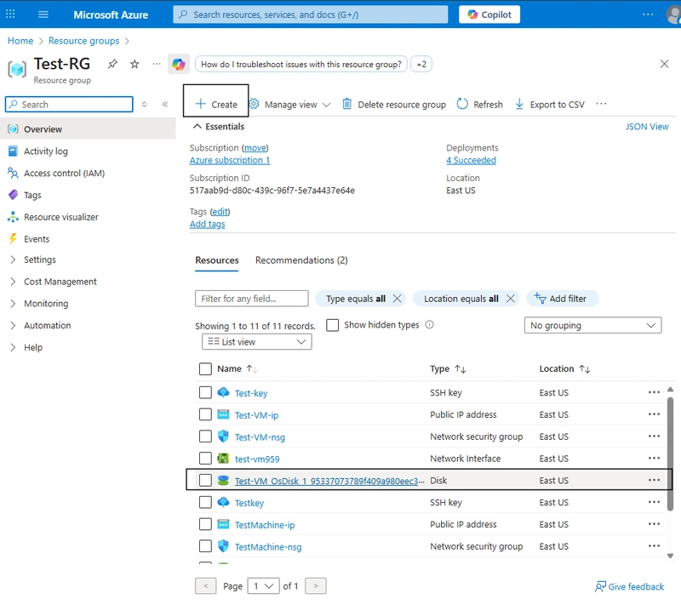Click the Add filter button
Image resolution: width=681 pixels, height=616 pixels.
pos(563,299)
